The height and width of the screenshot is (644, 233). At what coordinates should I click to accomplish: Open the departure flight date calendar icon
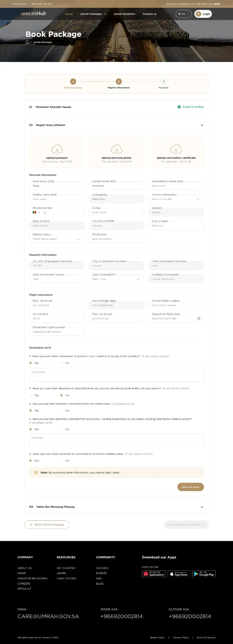pos(199,318)
